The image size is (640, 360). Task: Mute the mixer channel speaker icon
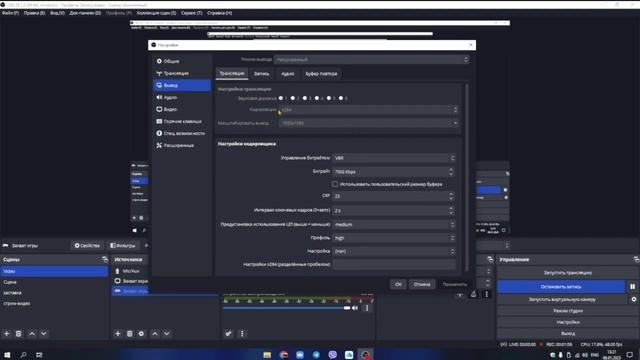[355, 308]
